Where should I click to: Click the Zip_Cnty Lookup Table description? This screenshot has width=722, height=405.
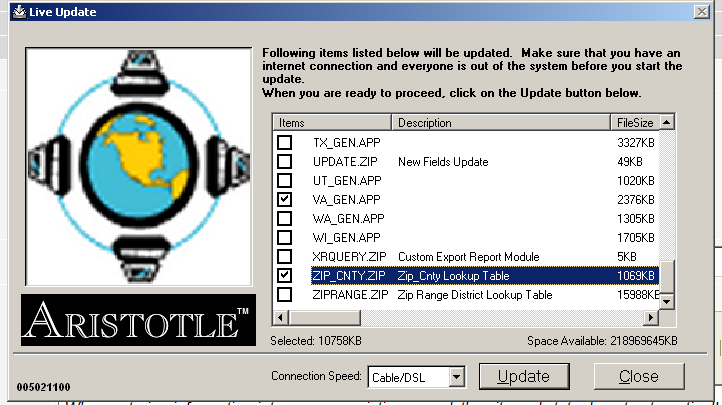click(454, 275)
